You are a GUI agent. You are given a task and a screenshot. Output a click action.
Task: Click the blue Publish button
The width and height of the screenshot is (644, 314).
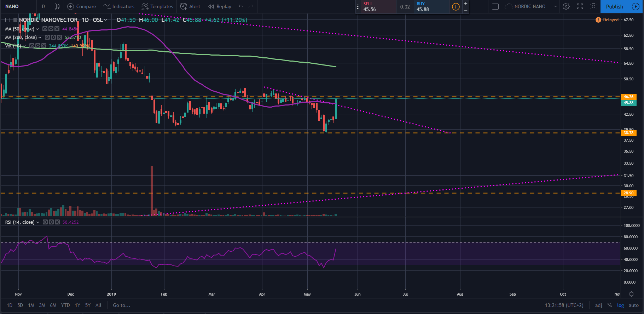click(x=614, y=6)
